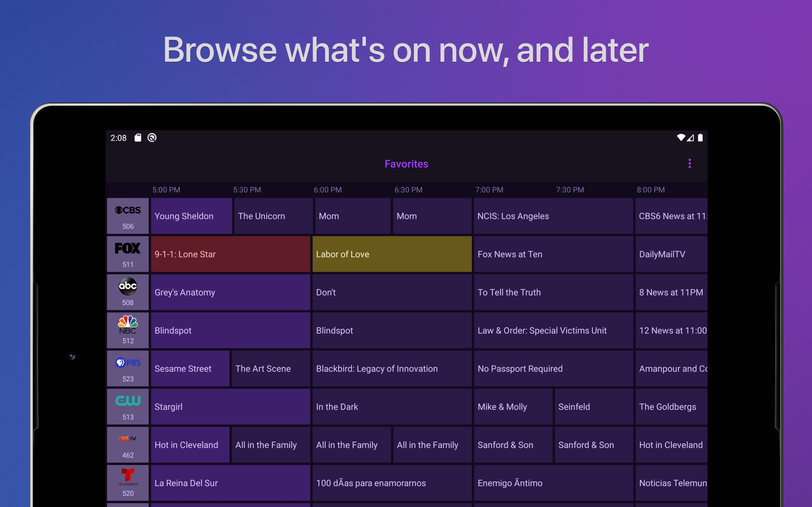
Task: Open the 9-1-1: Lone Star program
Action: 231,254
